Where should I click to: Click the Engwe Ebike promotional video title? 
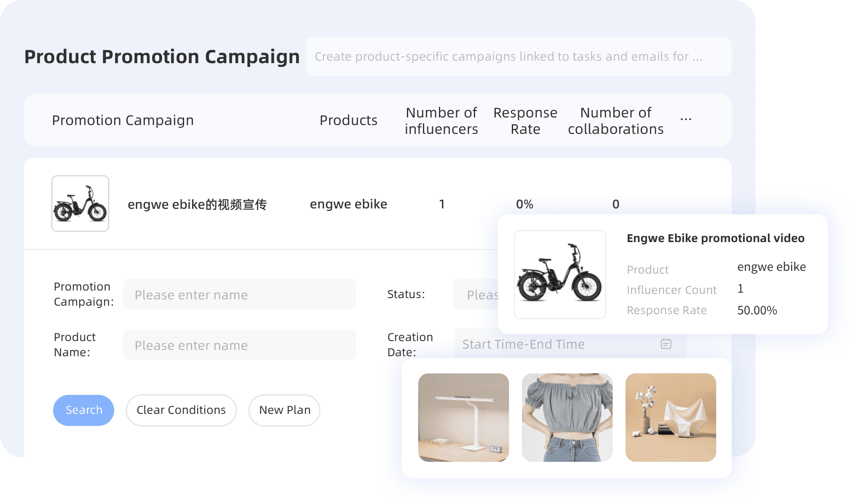point(715,238)
